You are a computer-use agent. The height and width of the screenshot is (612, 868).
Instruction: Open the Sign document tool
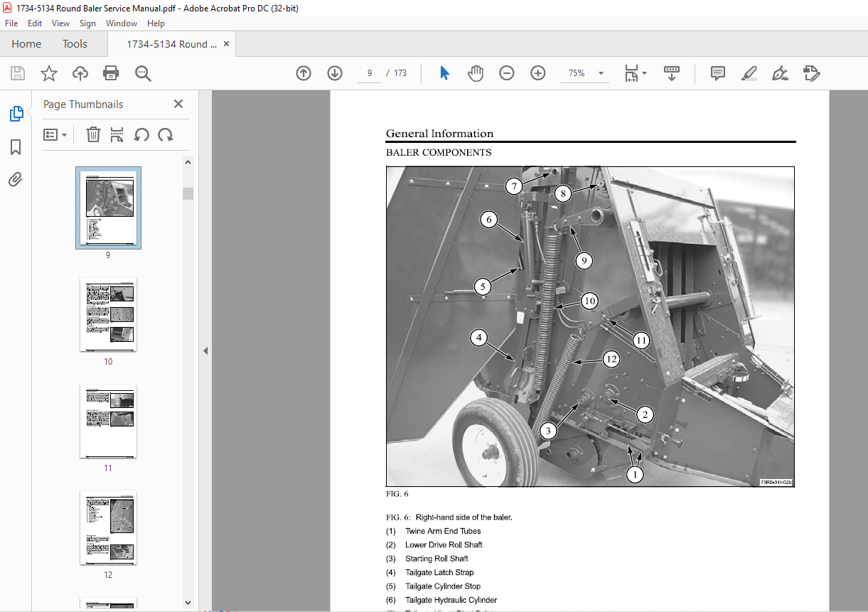780,73
